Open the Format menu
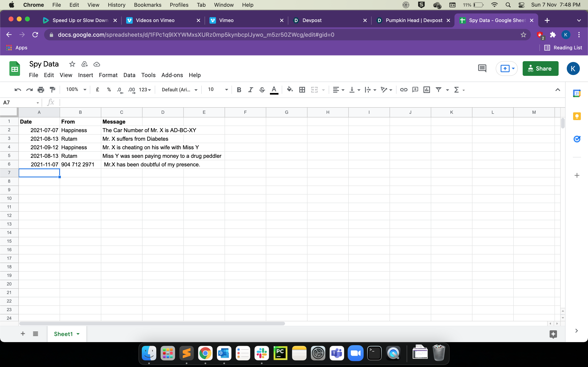The image size is (588, 367). [x=108, y=75]
